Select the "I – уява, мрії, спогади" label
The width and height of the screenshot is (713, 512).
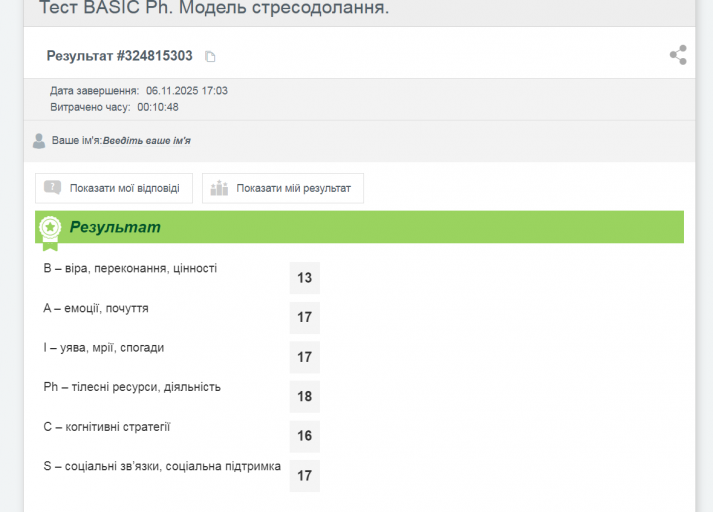click(x=104, y=348)
